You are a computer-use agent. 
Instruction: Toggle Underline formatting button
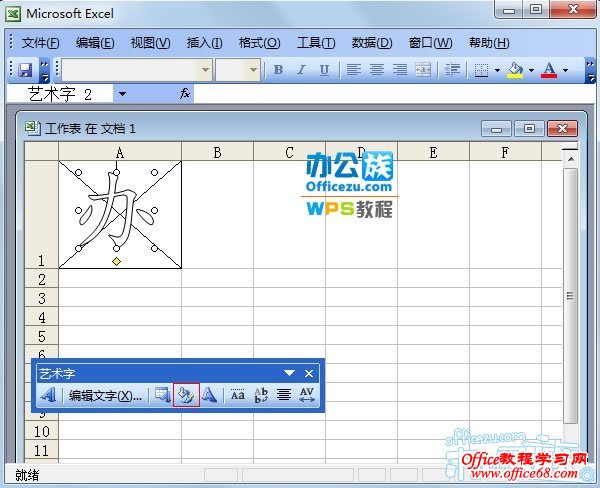(x=324, y=70)
